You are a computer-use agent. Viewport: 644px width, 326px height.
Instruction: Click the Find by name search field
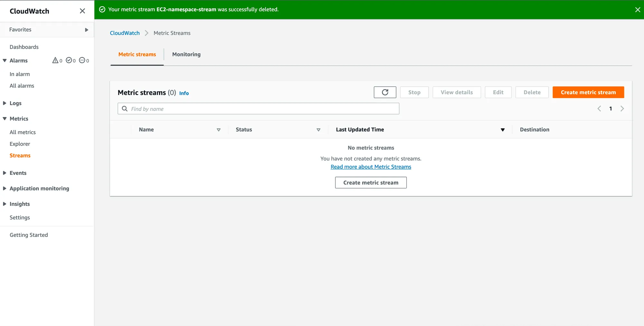(258, 109)
